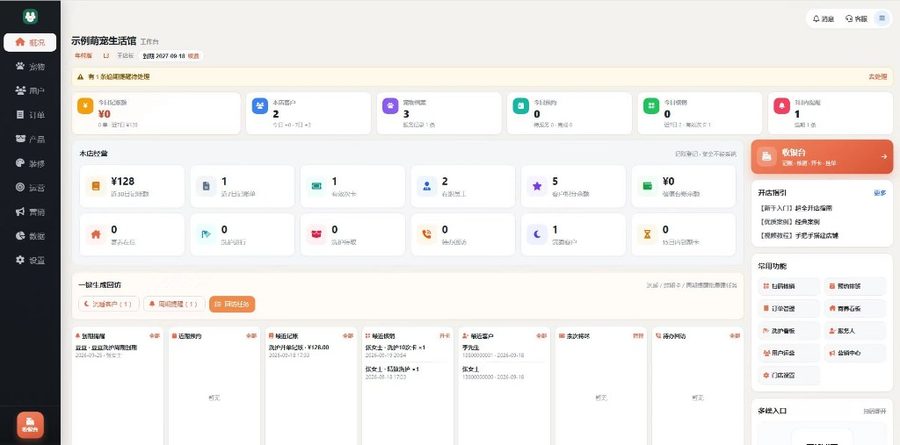This screenshot has height=445, width=900.
Task: Click 'all' link on recent customers column
Action: click(542, 336)
